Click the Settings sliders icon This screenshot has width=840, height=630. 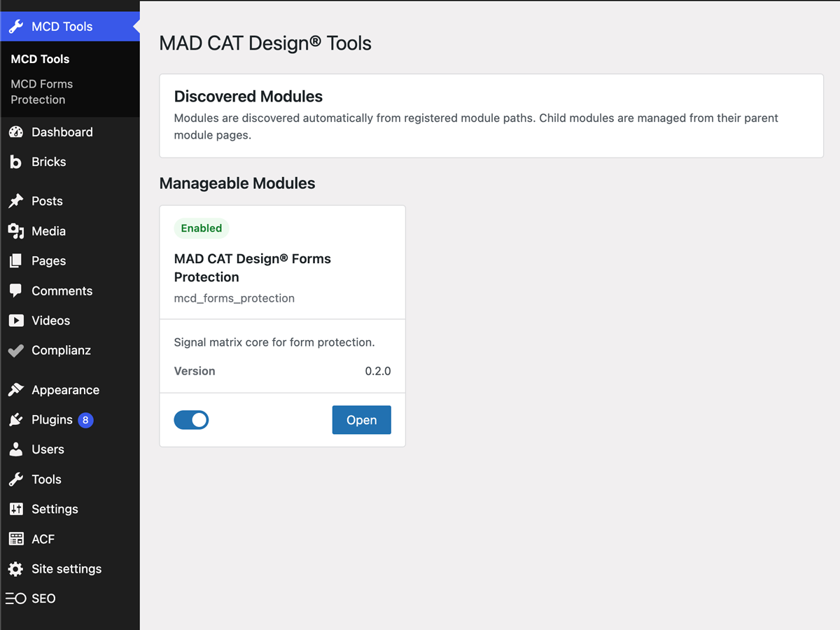pyautogui.click(x=16, y=510)
